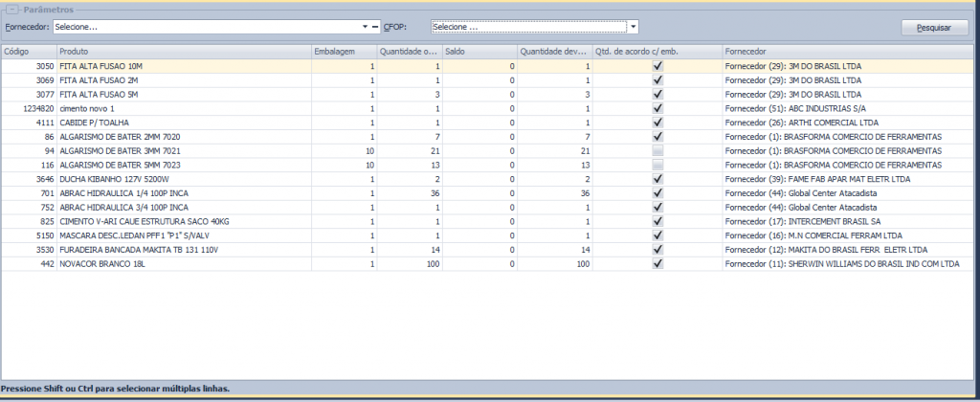The height and width of the screenshot is (402, 980).
Task: Check the box for ALGARISMO DE BATER 3MM 7021
Action: tap(657, 151)
